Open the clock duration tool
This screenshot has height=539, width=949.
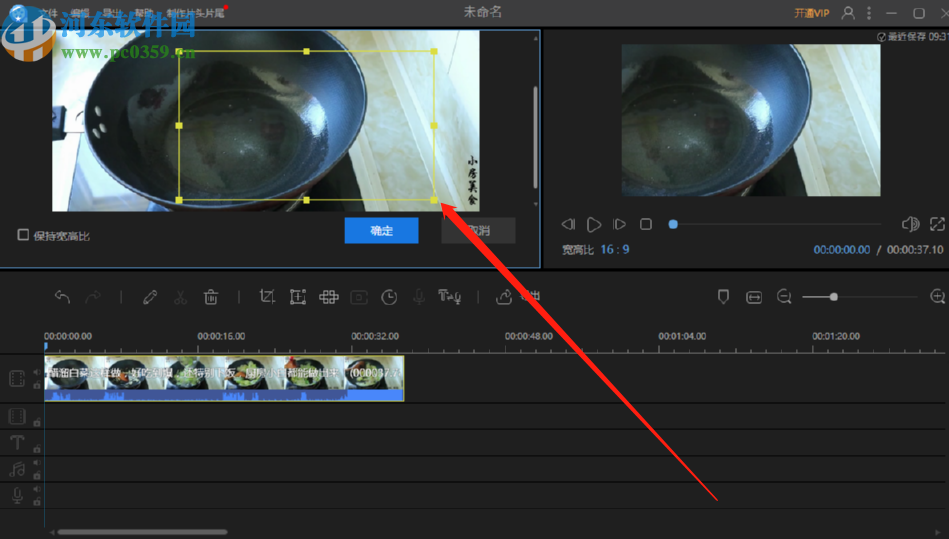(389, 297)
